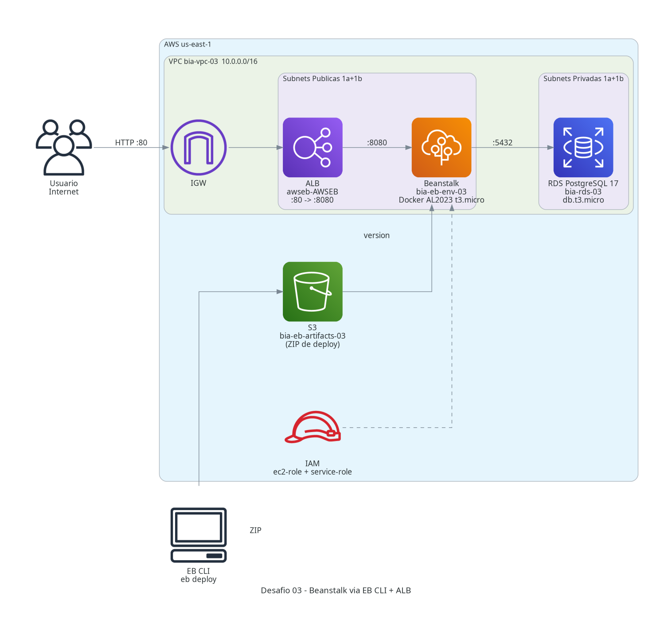Select the ec2-role + service-role caption
Image resolution: width=672 pixels, height=632 pixels.
(x=313, y=472)
